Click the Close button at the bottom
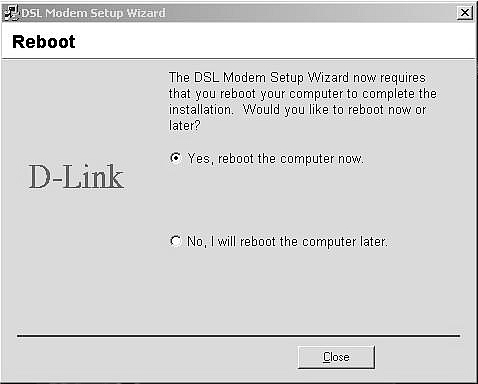478x384 pixels. [x=336, y=357]
